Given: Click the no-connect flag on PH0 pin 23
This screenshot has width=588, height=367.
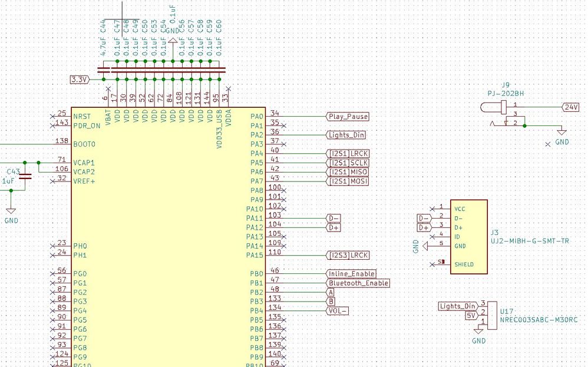Looking at the screenshot, I should point(52,246).
